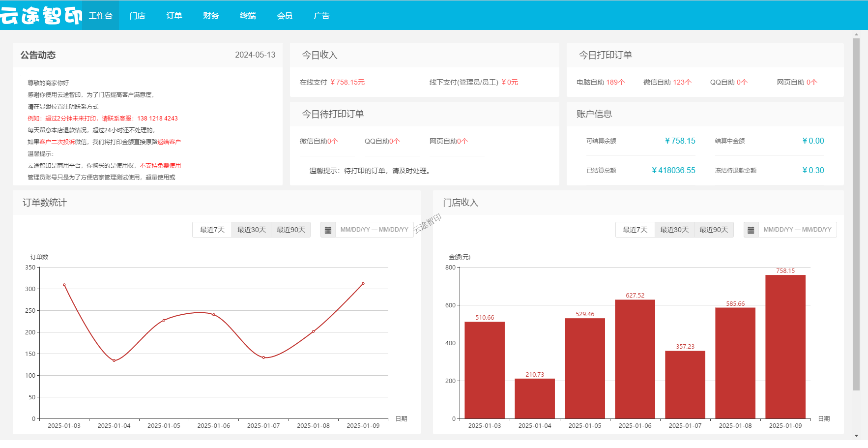The image size is (868, 448).
Task: Click the 云途智印 logo
Action: tap(41, 15)
